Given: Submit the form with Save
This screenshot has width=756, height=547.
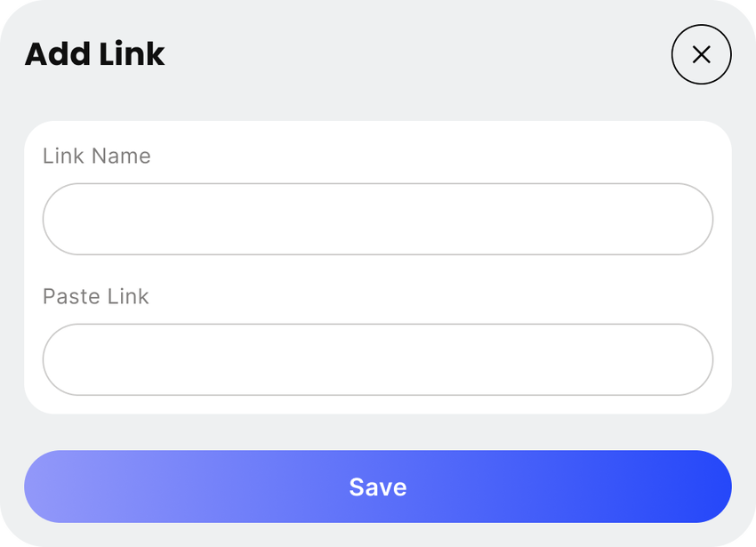Looking at the screenshot, I should pyautogui.click(x=377, y=487).
